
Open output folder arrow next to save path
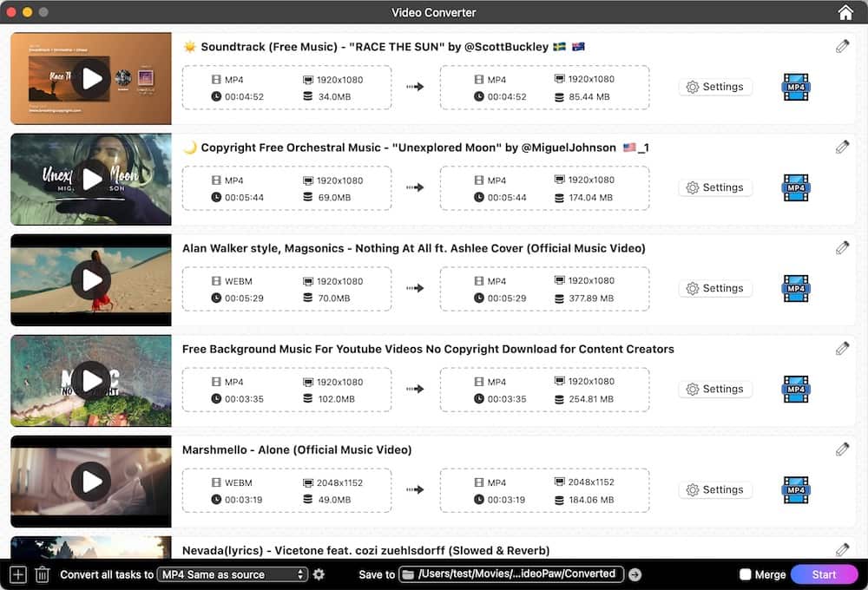pyautogui.click(x=635, y=574)
